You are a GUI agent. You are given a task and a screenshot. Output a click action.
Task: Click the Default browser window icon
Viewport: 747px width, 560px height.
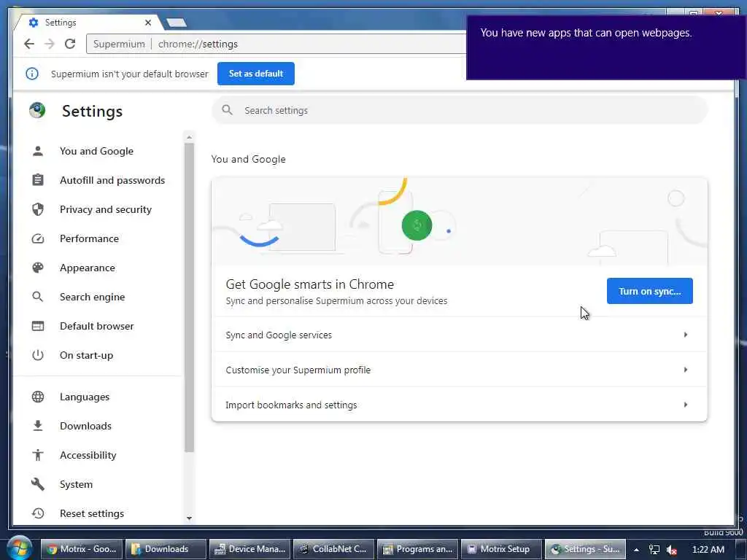38,326
